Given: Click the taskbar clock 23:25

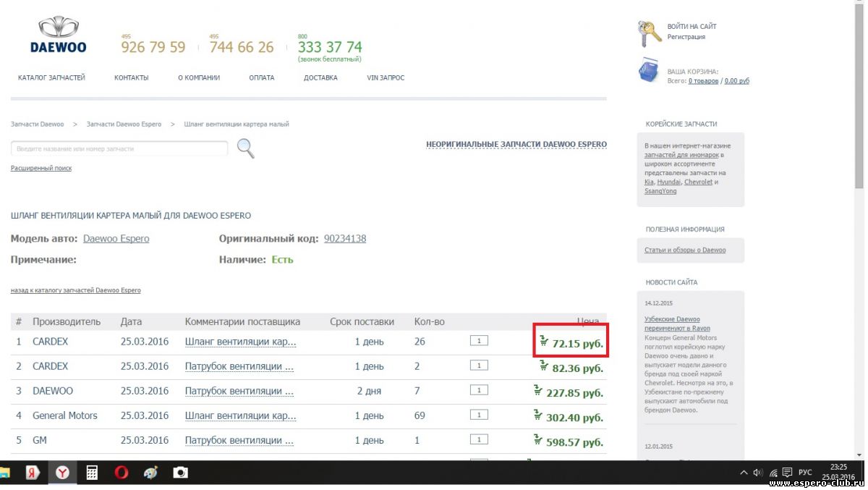Looking at the screenshot, I should (x=838, y=468).
